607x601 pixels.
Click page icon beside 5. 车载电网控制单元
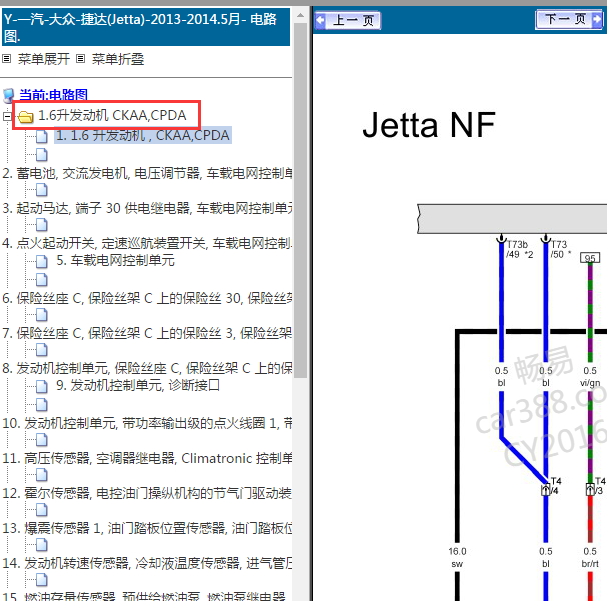pos(41,262)
